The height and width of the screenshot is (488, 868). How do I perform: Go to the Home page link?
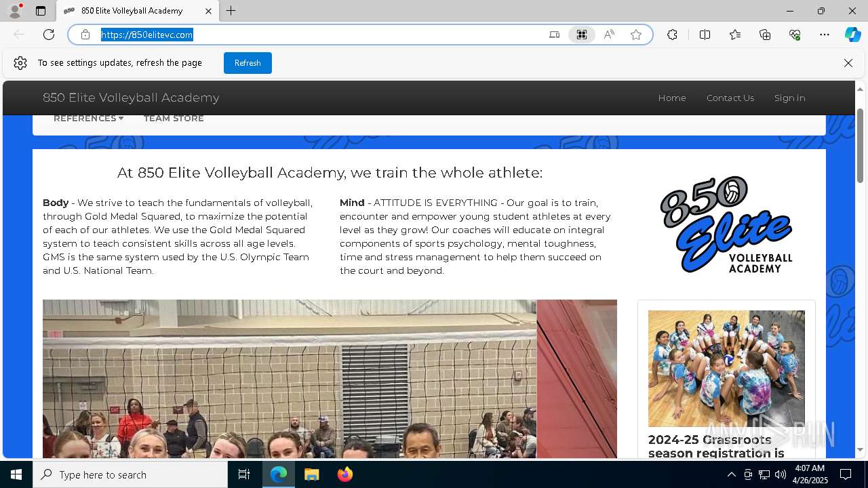pos(672,98)
